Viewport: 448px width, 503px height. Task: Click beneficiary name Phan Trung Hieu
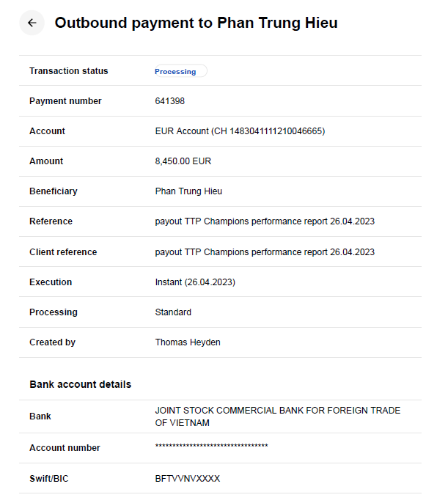click(188, 191)
